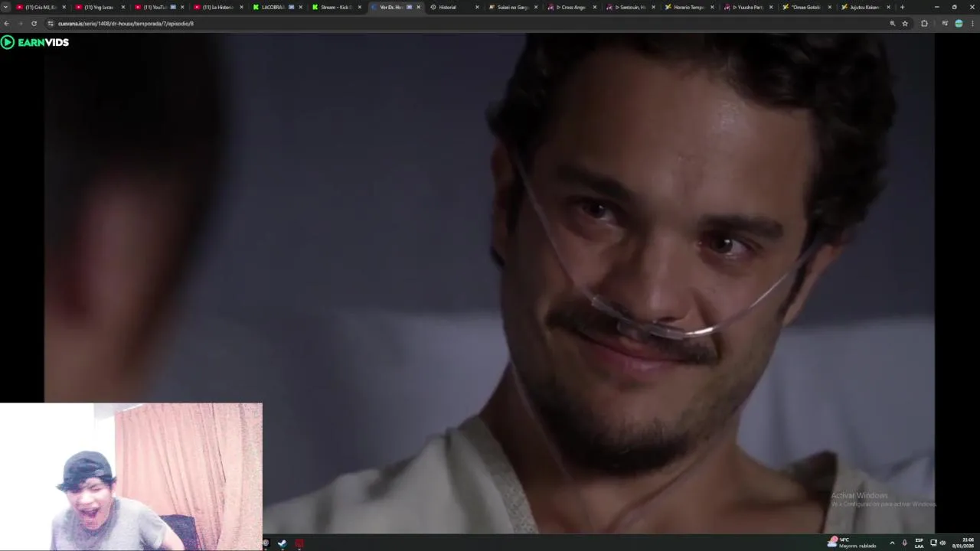Switch to the Cris MJ YouTube tab
Viewport: 980px width, 551px height.
(x=40, y=7)
